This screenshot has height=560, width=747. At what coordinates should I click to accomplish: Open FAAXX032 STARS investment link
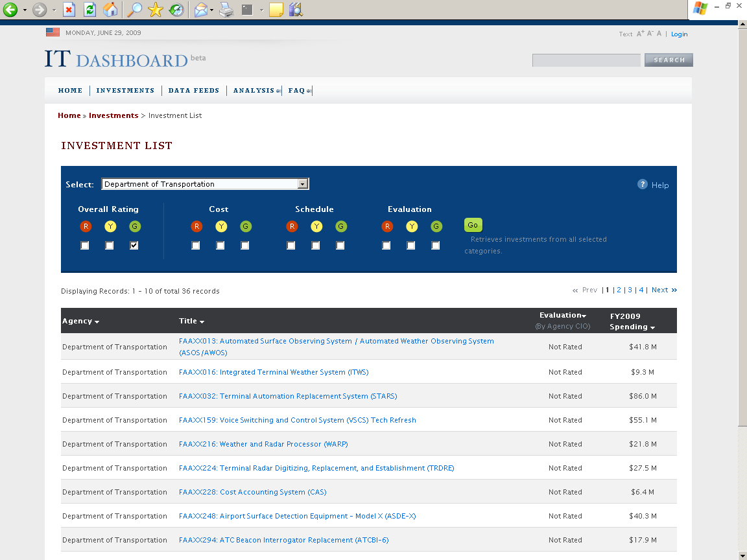(288, 396)
